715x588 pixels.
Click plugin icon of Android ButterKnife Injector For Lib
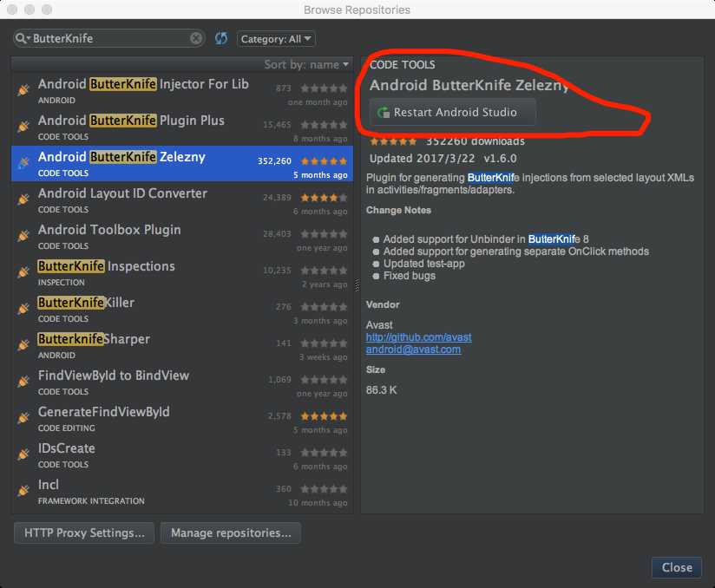click(x=23, y=90)
